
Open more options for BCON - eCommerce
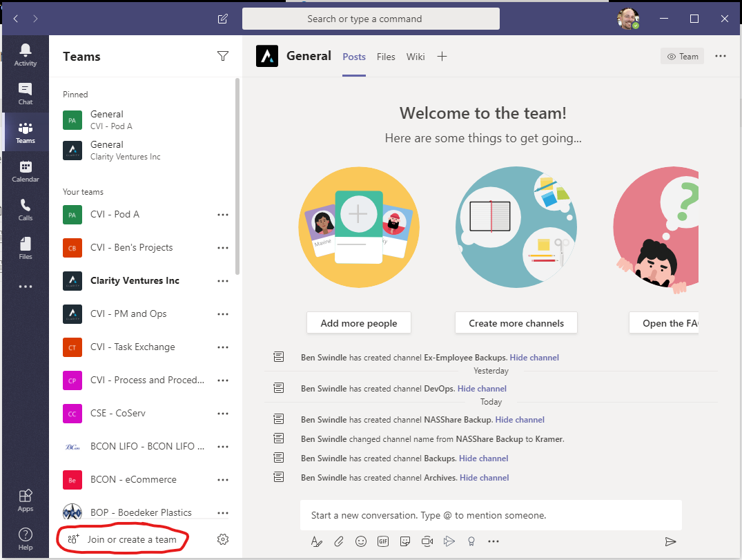[x=223, y=479]
